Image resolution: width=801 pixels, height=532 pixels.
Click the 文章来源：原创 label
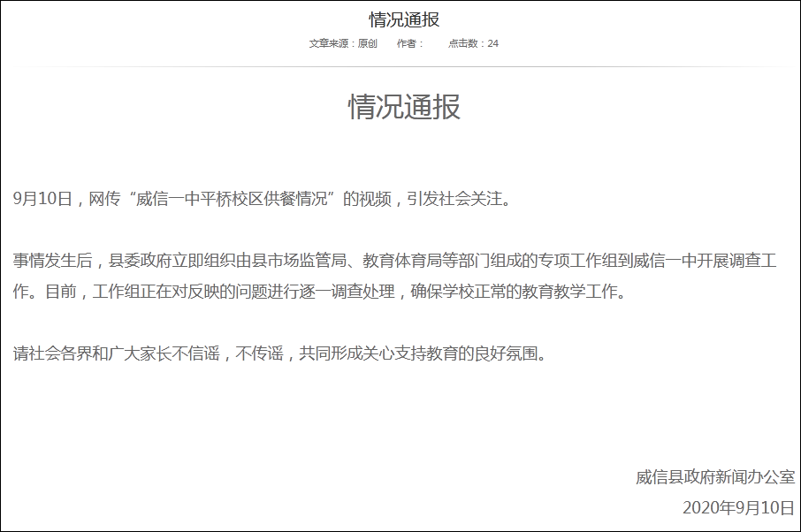[343, 43]
